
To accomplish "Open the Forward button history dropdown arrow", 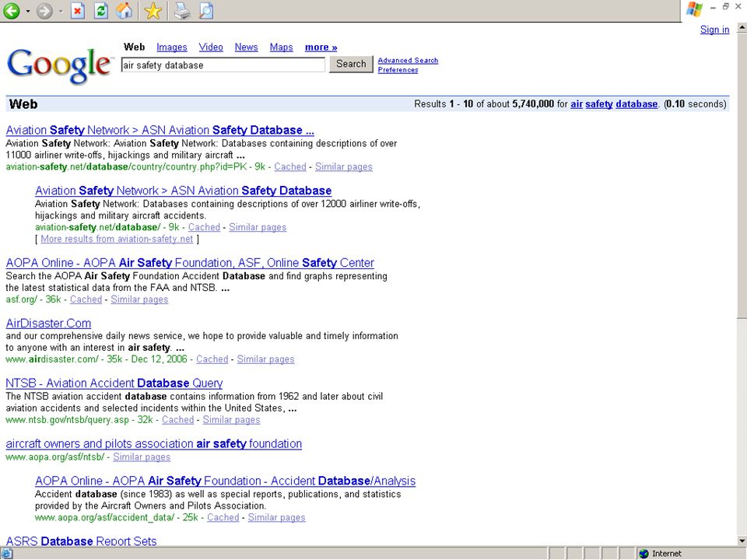I will [61, 11].
